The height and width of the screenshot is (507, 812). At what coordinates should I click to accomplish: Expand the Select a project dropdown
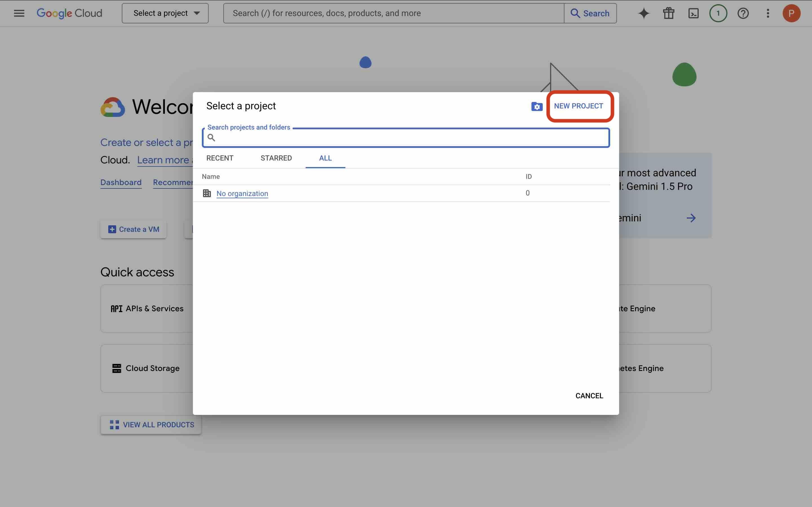165,13
